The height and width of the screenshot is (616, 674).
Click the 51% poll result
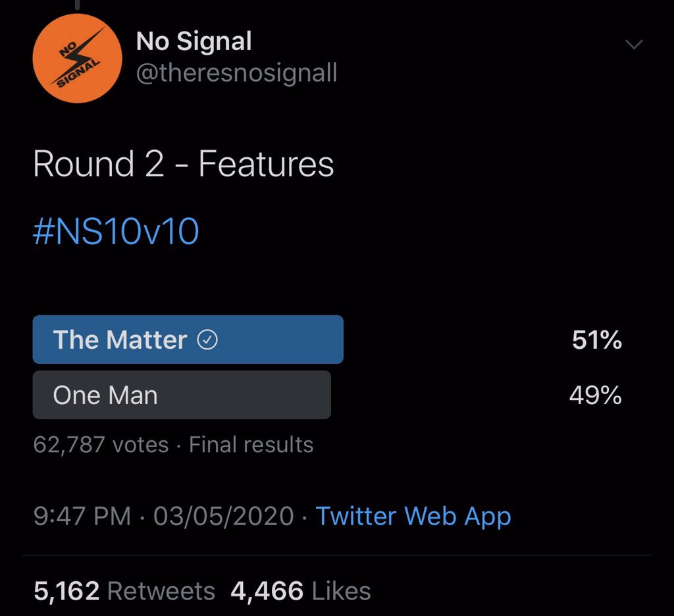tap(596, 340)
